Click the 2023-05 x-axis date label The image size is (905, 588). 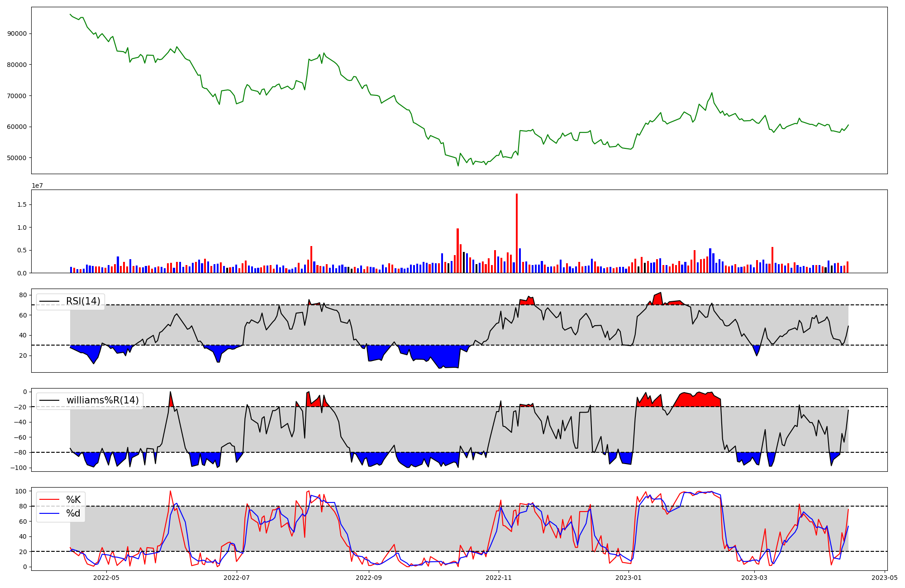tap(885, 578)
